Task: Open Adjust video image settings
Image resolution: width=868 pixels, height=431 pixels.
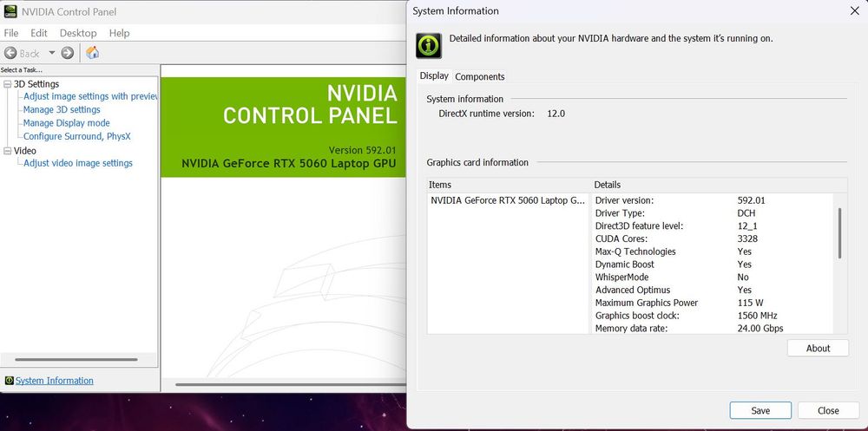Action: (78, 163)
